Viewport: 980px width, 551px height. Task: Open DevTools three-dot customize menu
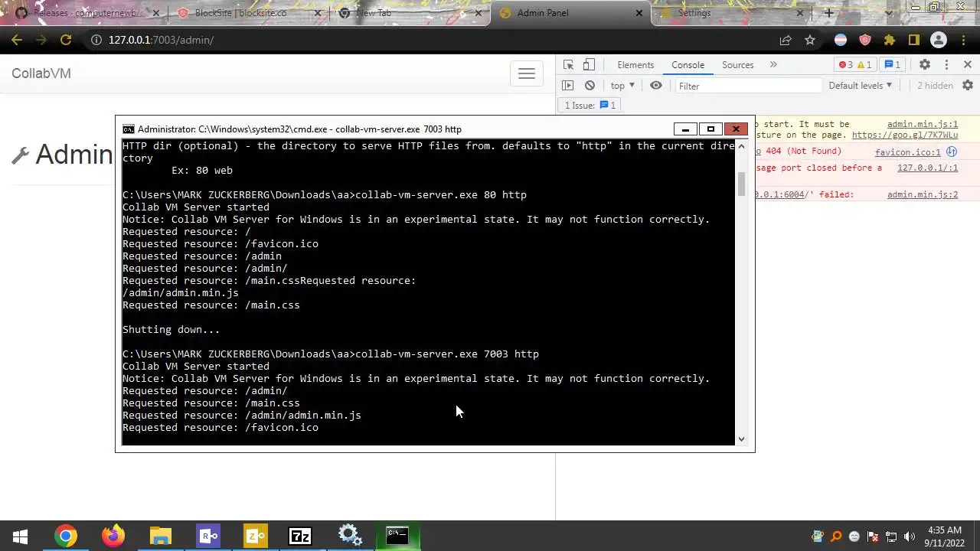point(946,65)
